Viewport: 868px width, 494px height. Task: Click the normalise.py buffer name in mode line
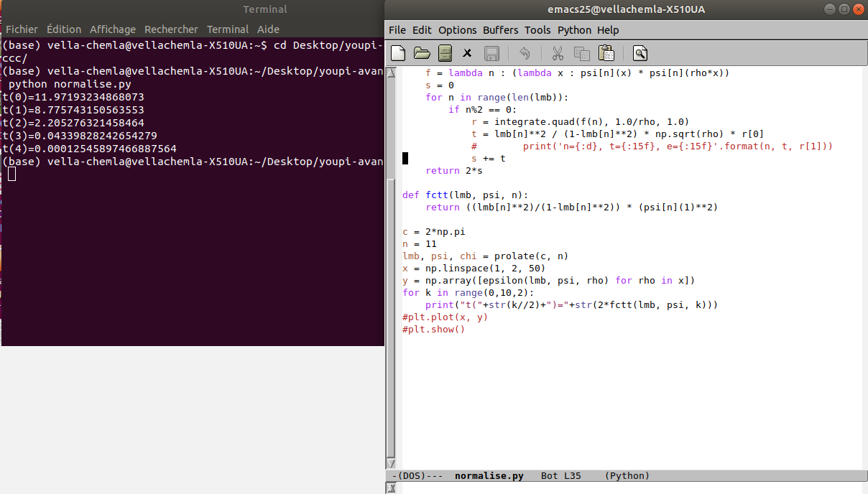pyautogui.click(x=489, y=476)
